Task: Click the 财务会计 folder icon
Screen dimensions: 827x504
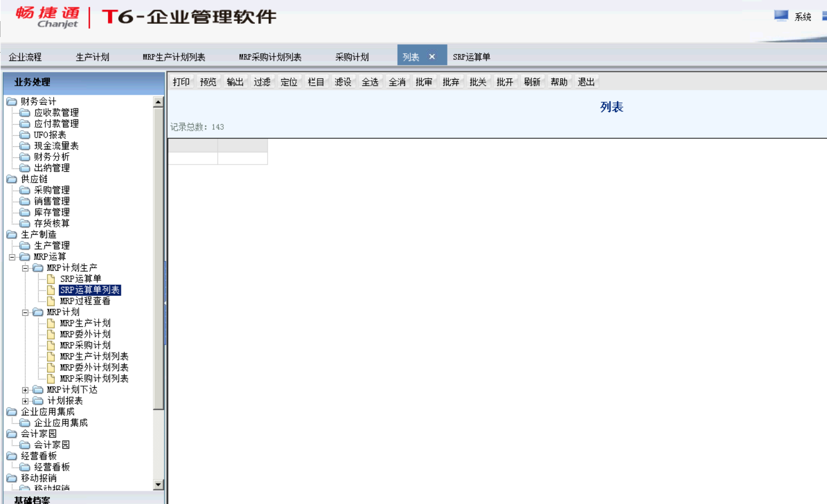Action: pos(12,101)
